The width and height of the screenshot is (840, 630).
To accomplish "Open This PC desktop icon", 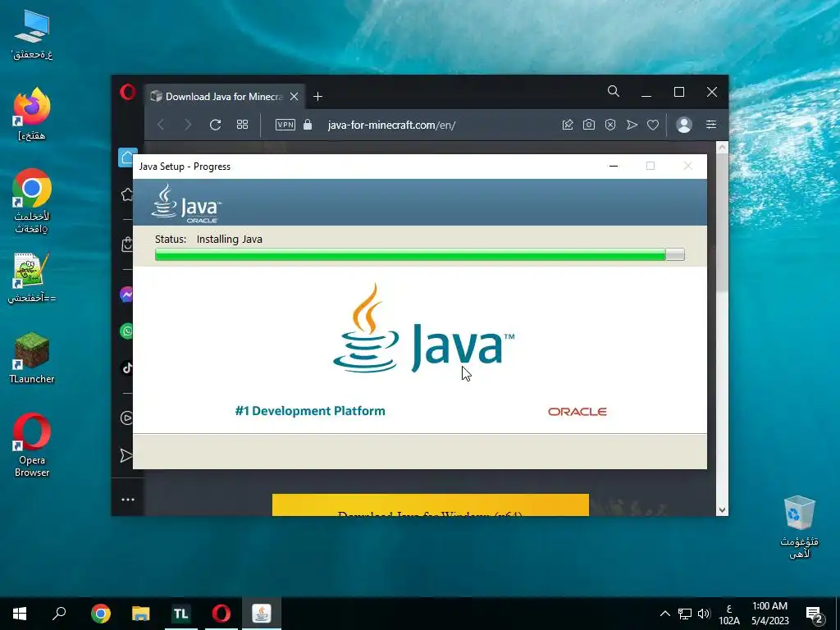I will [x=32, y=34].
